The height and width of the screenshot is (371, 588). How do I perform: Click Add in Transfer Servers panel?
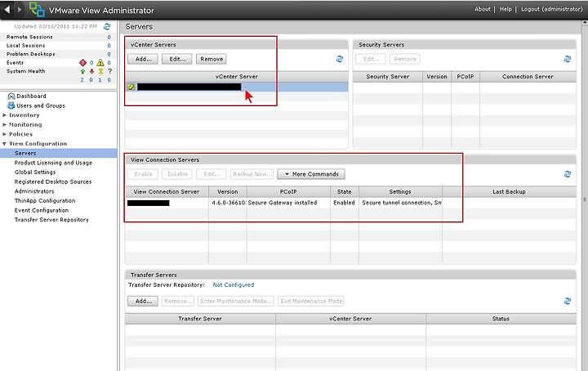click(x=143, y=301)
